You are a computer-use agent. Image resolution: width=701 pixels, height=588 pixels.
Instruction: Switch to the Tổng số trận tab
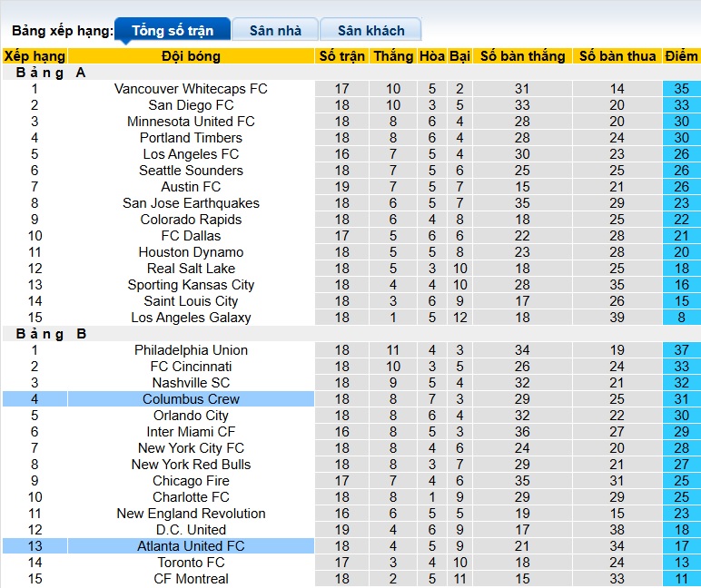click(x=172, y=31)
